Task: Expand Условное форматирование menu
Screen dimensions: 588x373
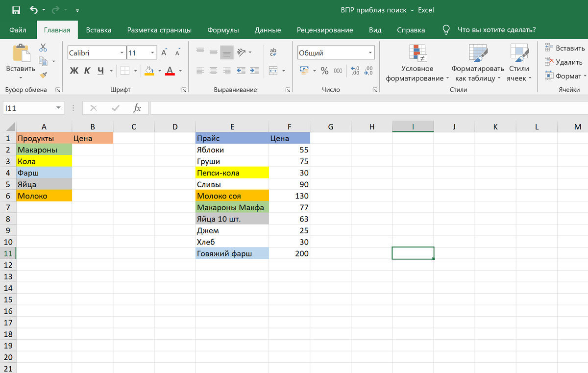Action: coord(417,63)
